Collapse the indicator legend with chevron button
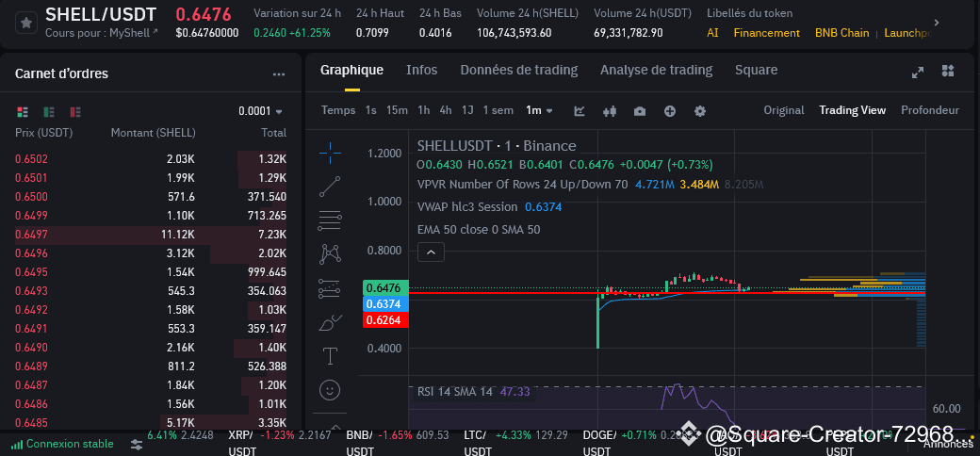Screen dimensions: 980x456 coord(432,252)
